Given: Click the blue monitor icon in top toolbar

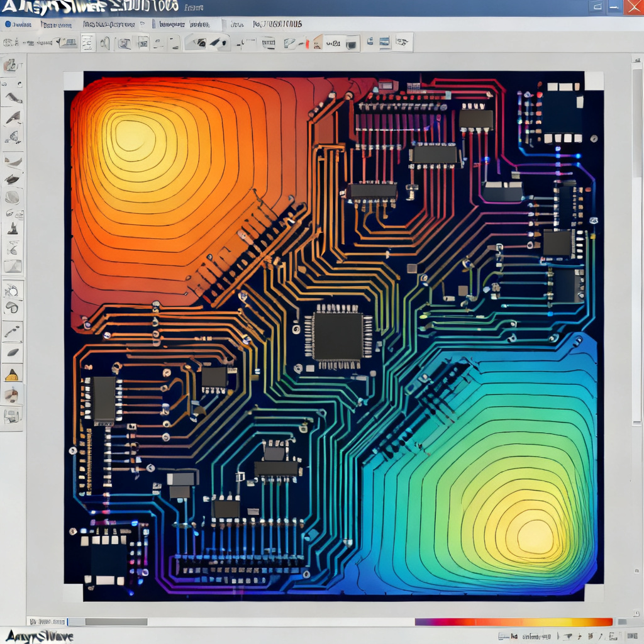Looking at the screenshot, I should pos(384,42).
